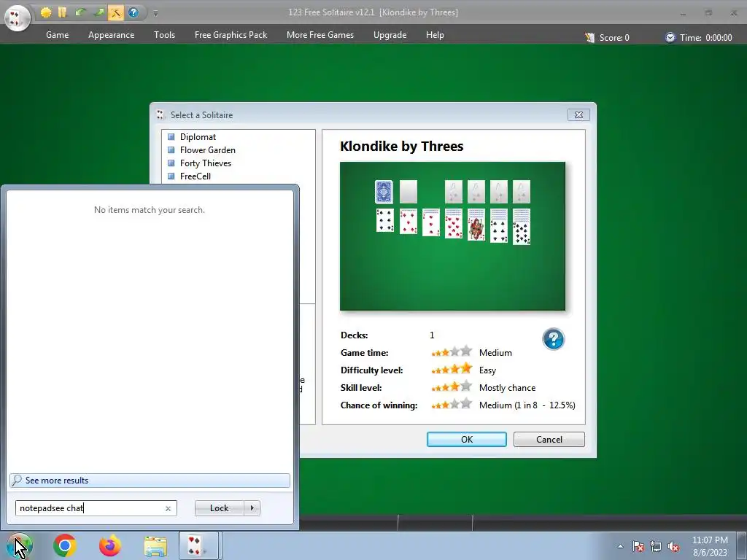
Task: Open the Appearance menu
Action: coord(111,35)
